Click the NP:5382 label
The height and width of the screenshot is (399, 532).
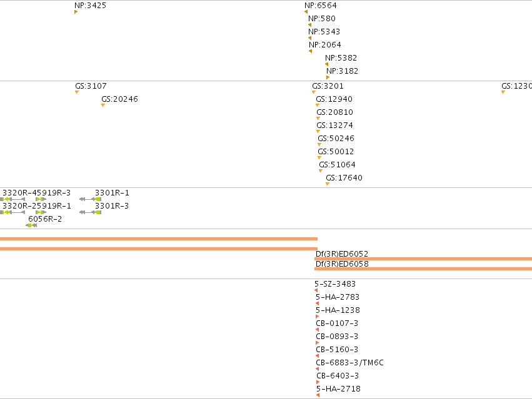pyautogui.click(x=341, y=58)
